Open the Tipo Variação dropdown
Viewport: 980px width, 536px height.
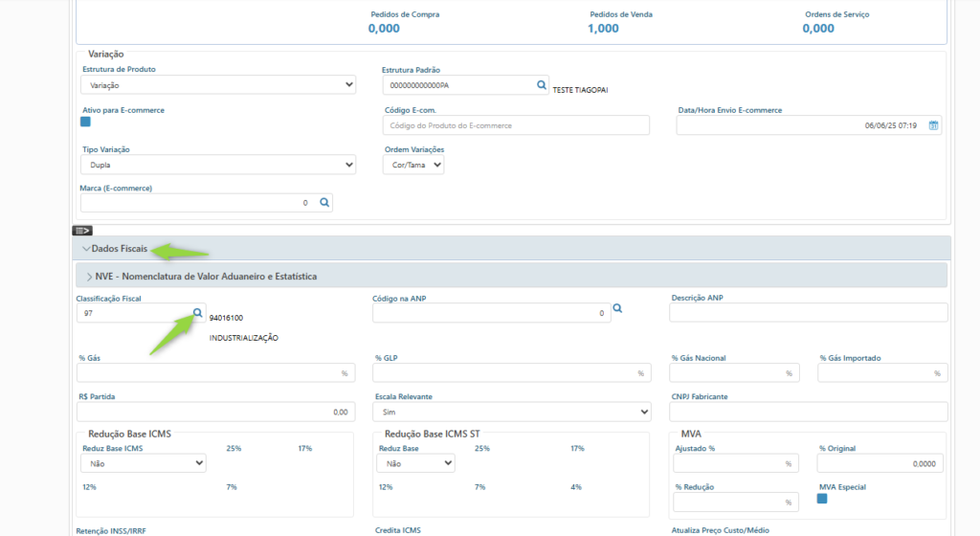point(217,165)
